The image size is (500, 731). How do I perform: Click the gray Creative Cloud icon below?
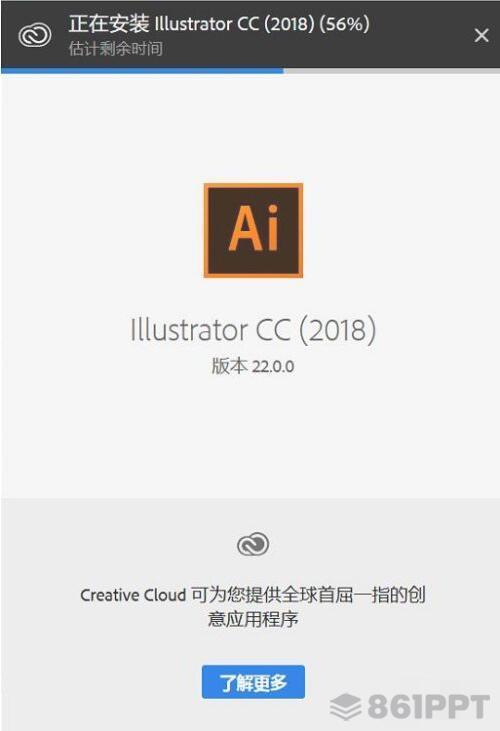(253, 544)
